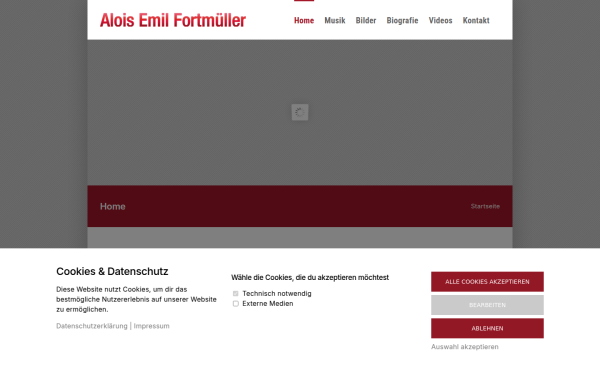
Task: Open the Musik menu item
Action: pyautogui.click(x=335, y=20)
